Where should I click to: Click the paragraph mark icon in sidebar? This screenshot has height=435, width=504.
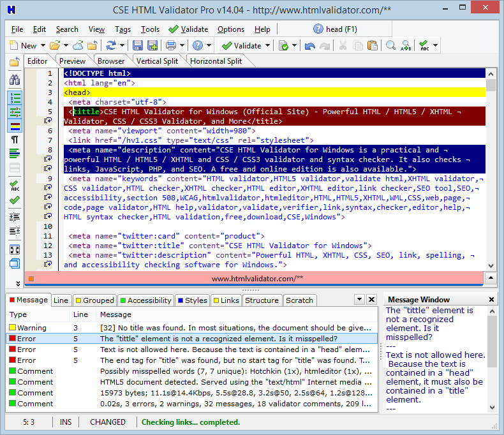pyautogui.click(x=14, y=140)
